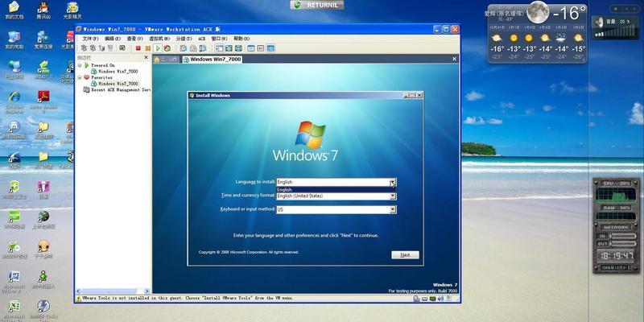Collapse the Favorites tree node
The image size is (644, 322).
click(x=80, y=77)
